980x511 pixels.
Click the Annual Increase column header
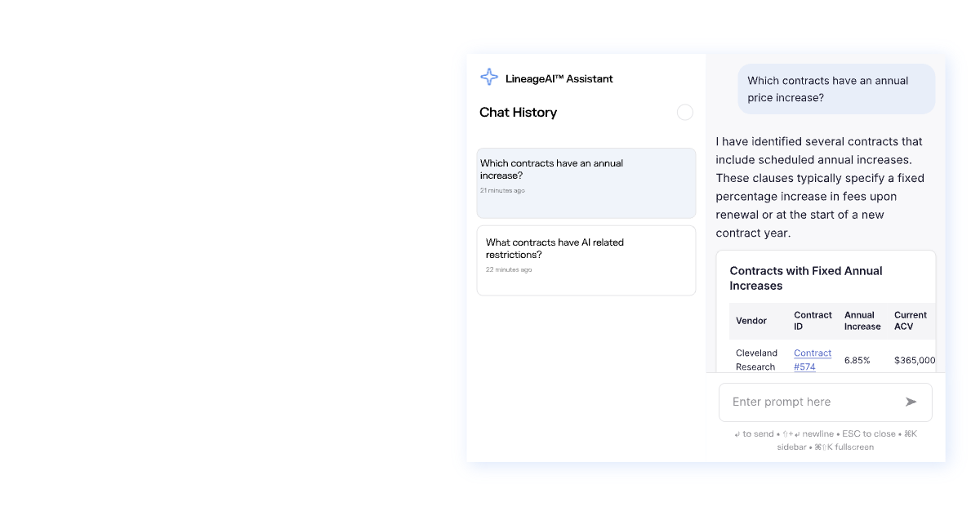coord(862,321)
